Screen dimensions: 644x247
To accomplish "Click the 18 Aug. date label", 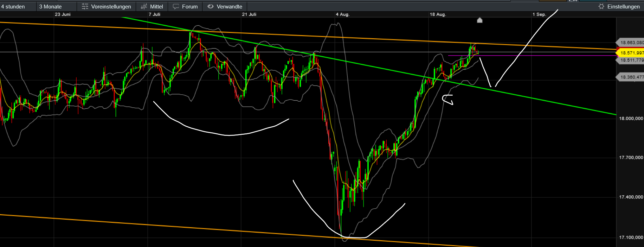I will [438, 14].
